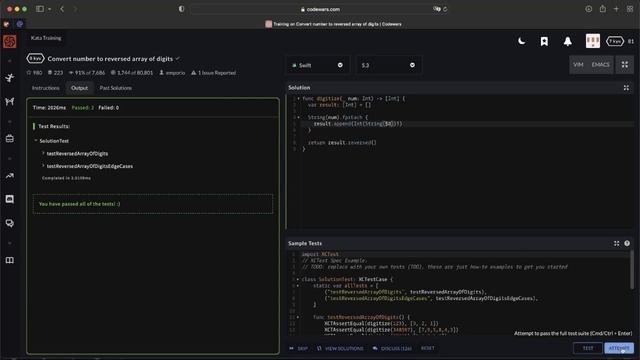
Task: Click the Safari address bar codewars.com
Action: tap(320, 9)
